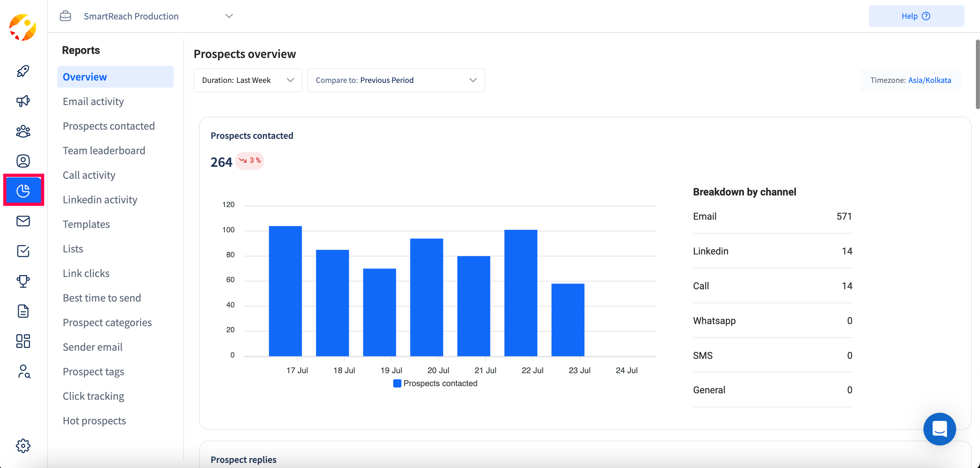Open the Call activity report
980x468 pixels.
tap(89, 175)
